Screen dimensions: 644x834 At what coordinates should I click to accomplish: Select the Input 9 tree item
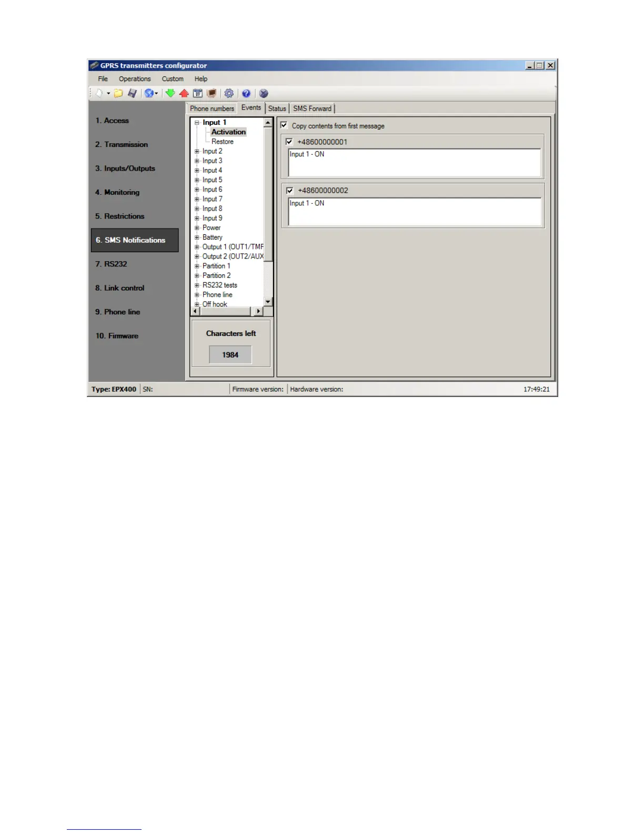point(213,218)
